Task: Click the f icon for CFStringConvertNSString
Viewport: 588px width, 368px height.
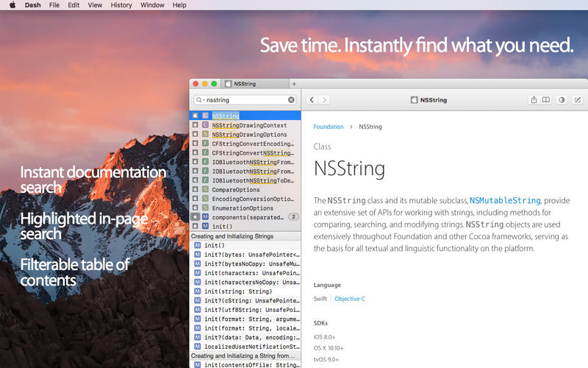Action: coord(206,152)
